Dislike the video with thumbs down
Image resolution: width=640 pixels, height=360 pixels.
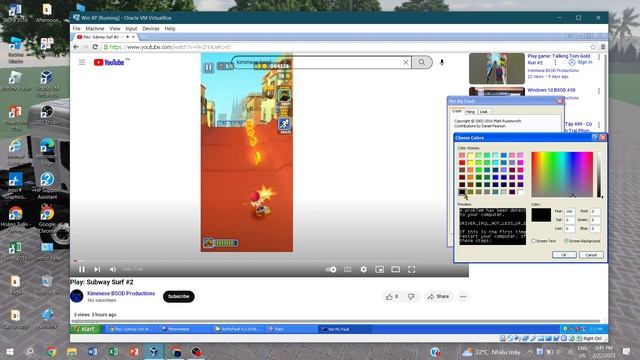coord(411,297)
